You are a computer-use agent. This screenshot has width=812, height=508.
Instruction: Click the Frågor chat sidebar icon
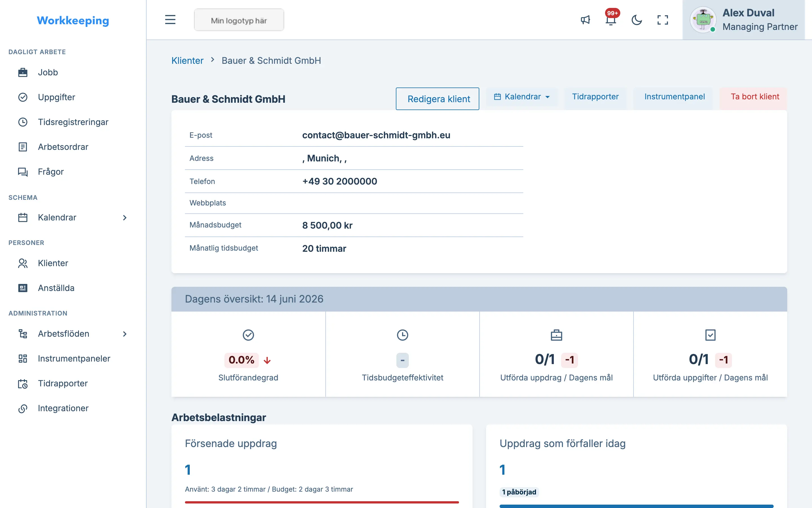[x=23, y=172]
